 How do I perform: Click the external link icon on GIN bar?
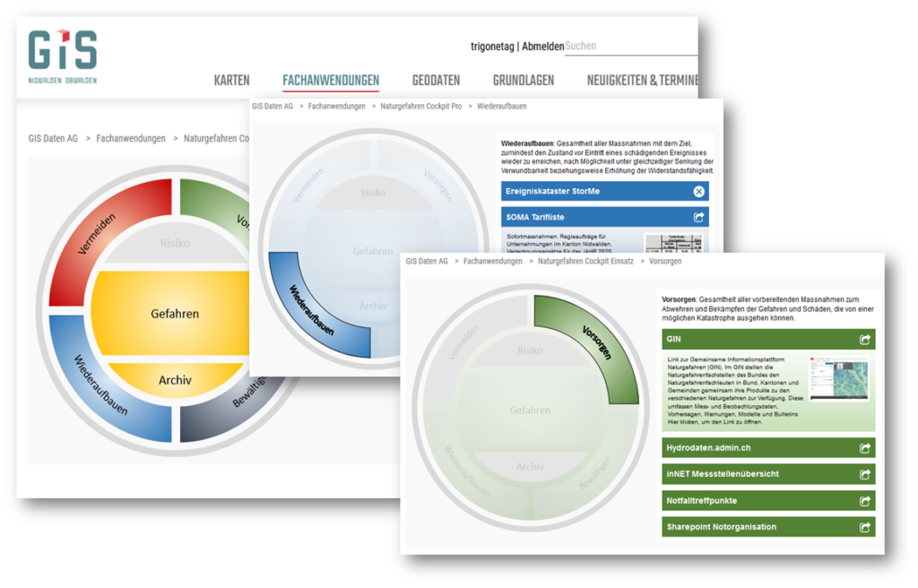coord(864,340)
